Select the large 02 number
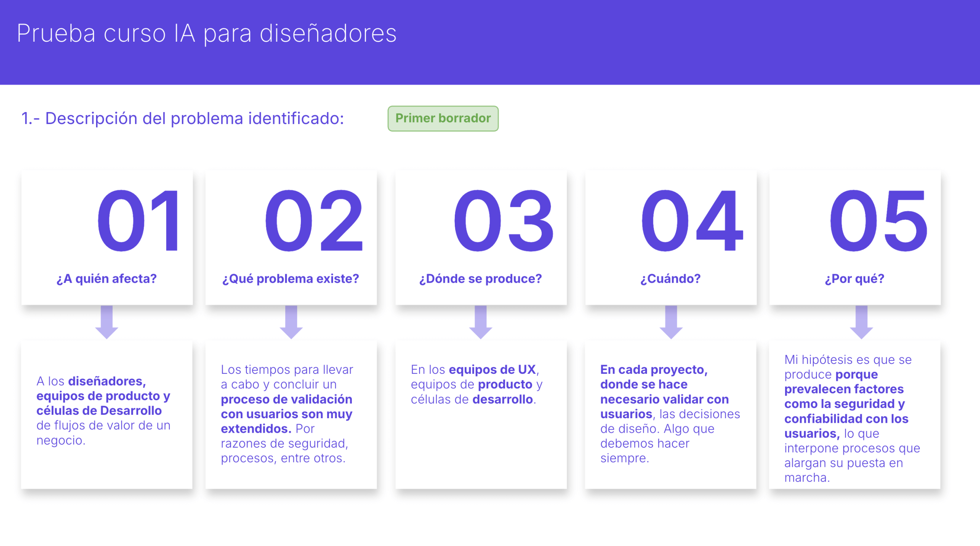This screenshot has height=546, width=980. (314, 221)
